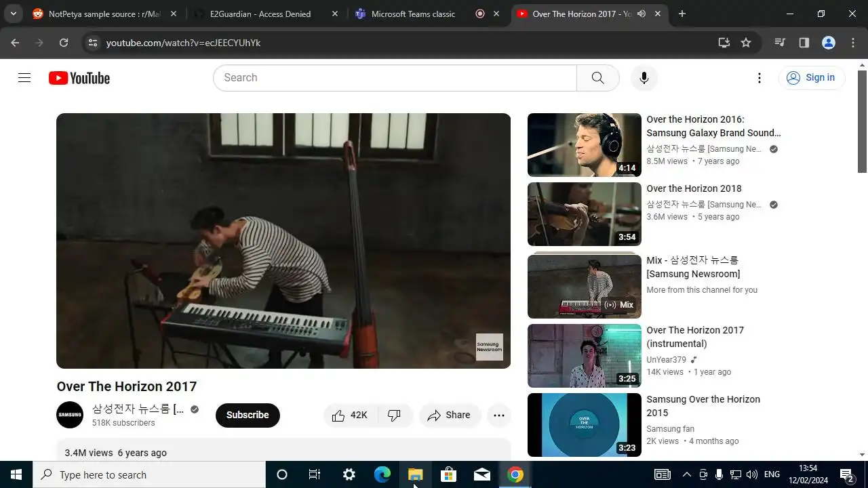The width and height of the screenshot is (868, 488).
Task: Click the video player area
Action: click(283, 241)
